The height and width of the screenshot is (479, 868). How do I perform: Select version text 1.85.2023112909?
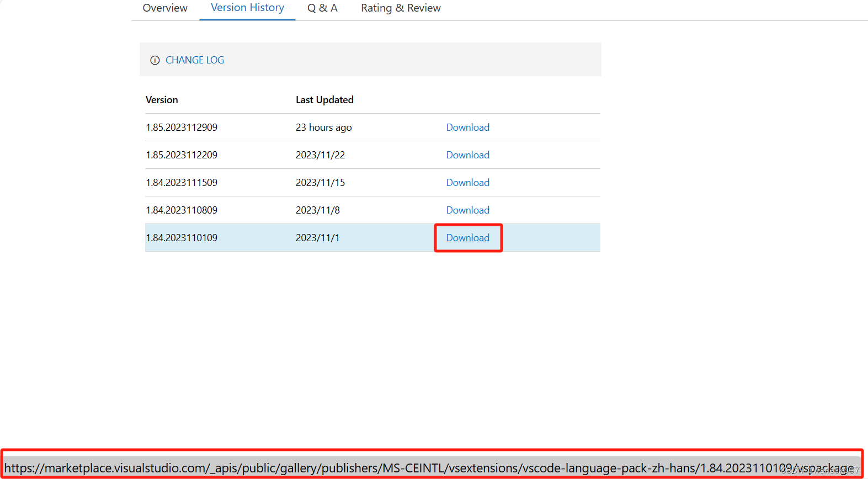[182, 127]
